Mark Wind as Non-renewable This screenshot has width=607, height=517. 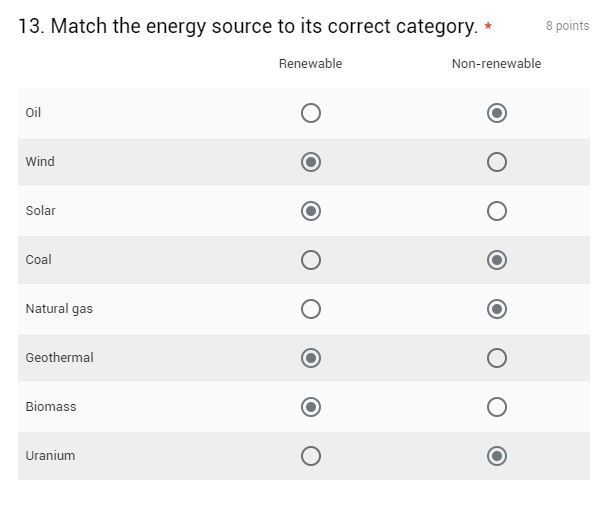click(x=496, y=162)
